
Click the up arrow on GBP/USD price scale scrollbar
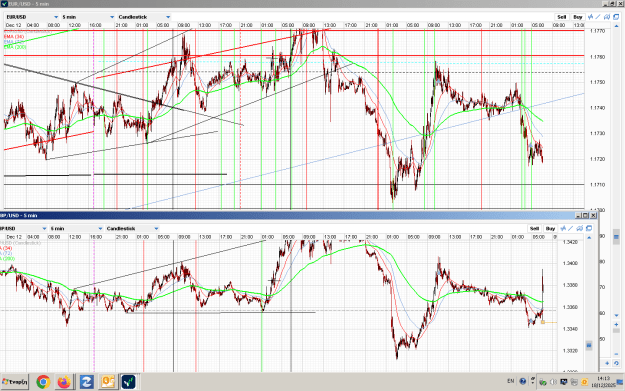tap(589, 238)
